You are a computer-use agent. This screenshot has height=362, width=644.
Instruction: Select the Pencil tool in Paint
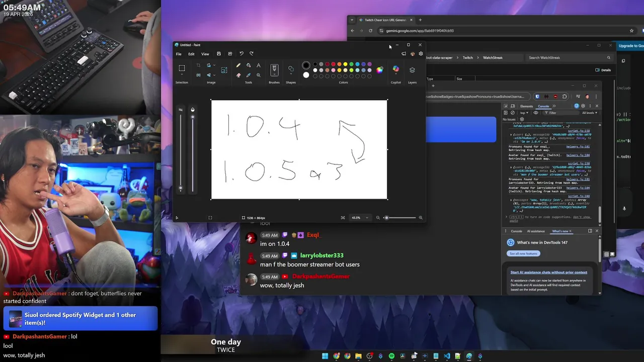238,65
